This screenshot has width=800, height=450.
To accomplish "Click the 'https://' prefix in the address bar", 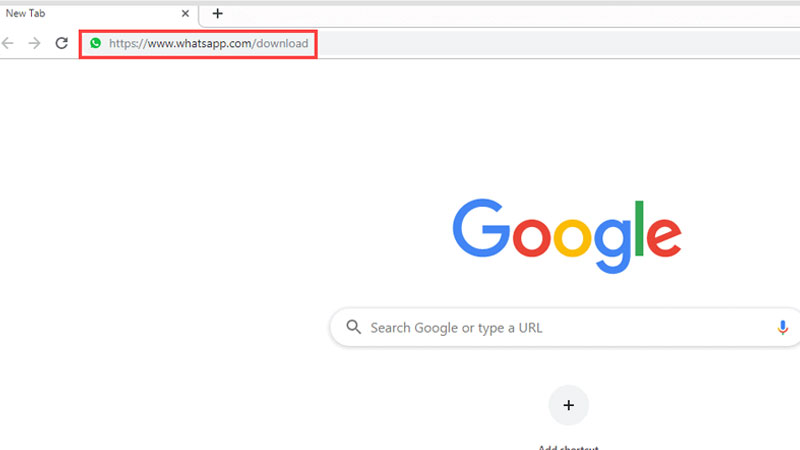I will (x=128, y=44).
